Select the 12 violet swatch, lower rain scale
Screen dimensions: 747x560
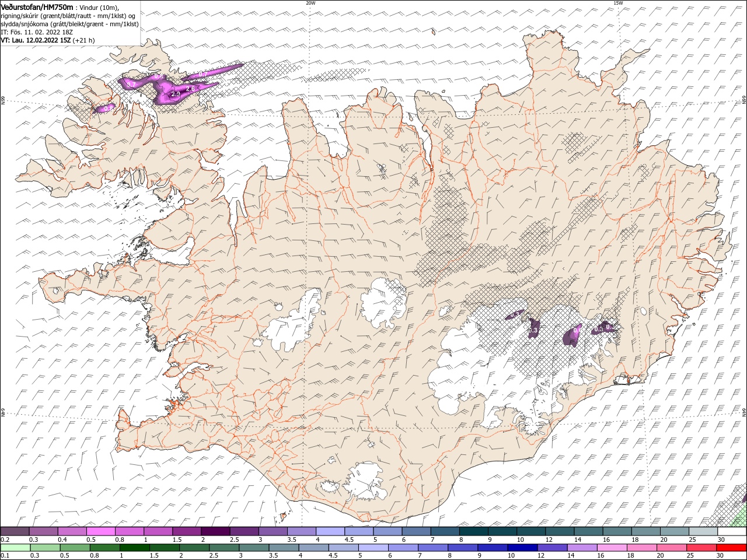pos(551,547)
